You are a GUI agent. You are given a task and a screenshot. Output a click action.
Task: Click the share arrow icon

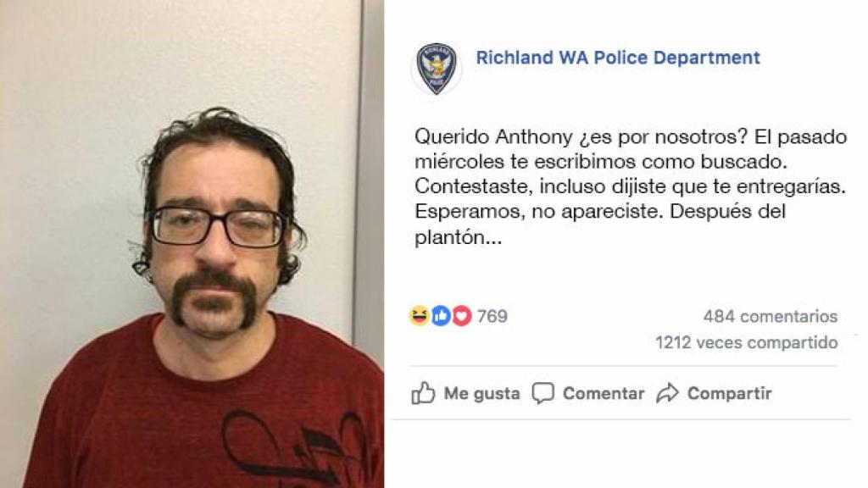coord(668,393)
